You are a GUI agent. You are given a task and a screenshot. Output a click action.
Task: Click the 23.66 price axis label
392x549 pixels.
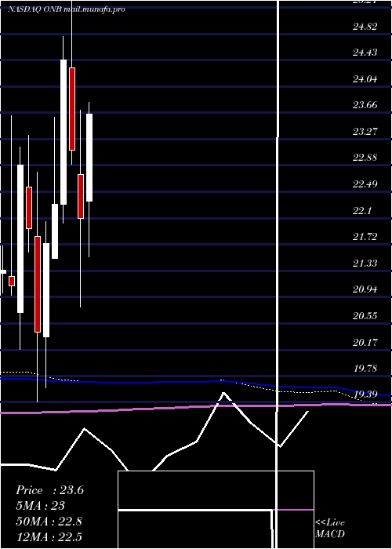click(365, 104)
